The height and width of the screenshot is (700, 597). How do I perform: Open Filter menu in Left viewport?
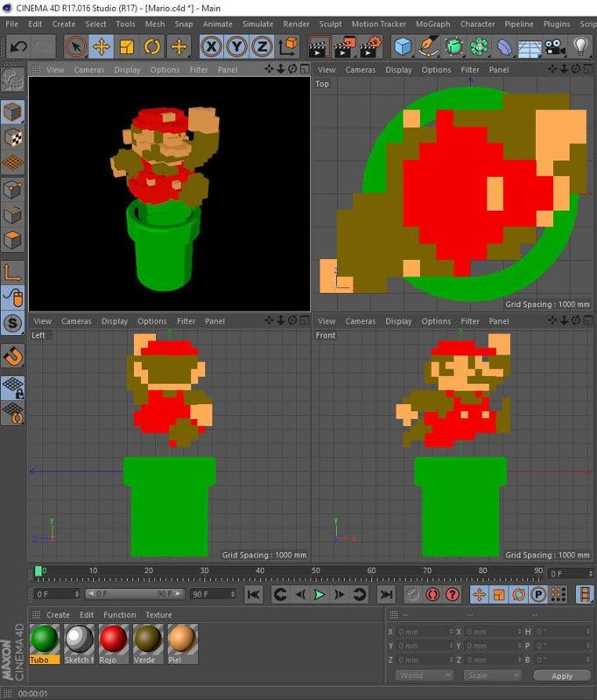pos(186,321)
